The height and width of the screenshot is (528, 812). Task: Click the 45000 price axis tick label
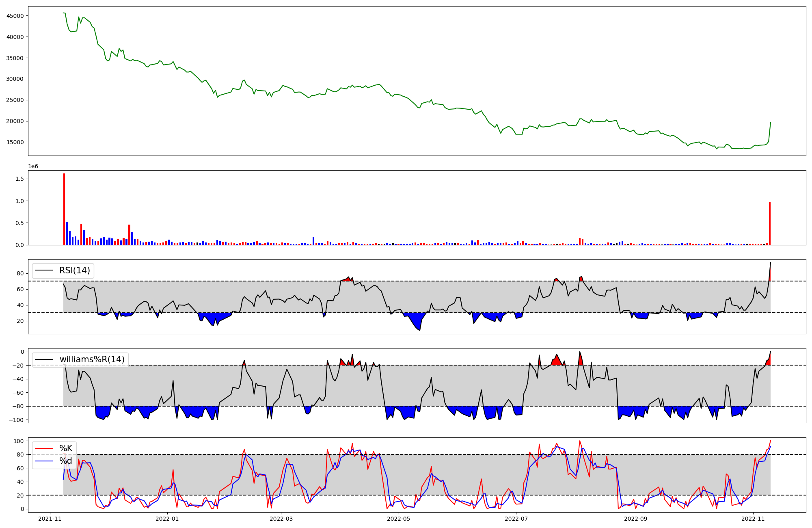15,16
